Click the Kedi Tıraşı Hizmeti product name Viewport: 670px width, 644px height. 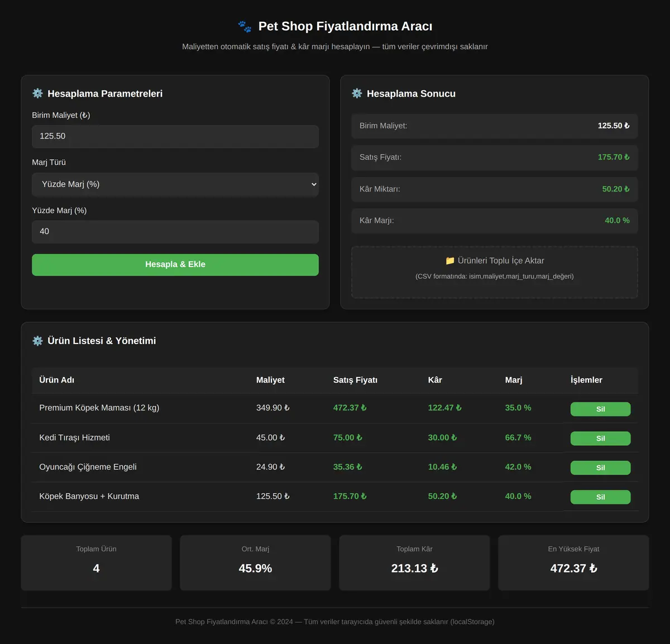[74, 437]
